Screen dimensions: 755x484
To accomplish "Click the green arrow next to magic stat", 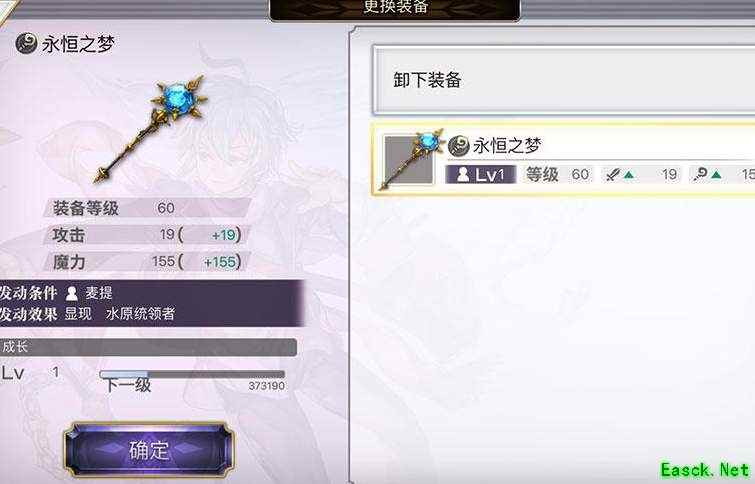I will click(x=716, y=175).
